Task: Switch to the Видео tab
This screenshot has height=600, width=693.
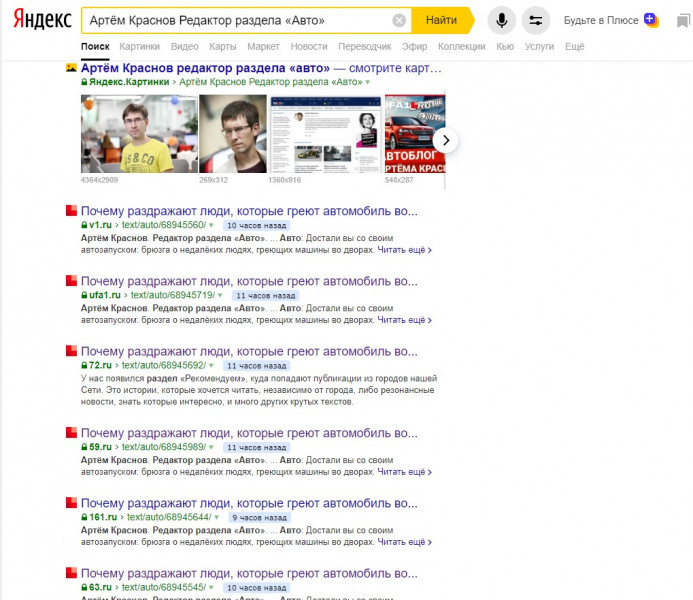Action: tap(184, 46)
